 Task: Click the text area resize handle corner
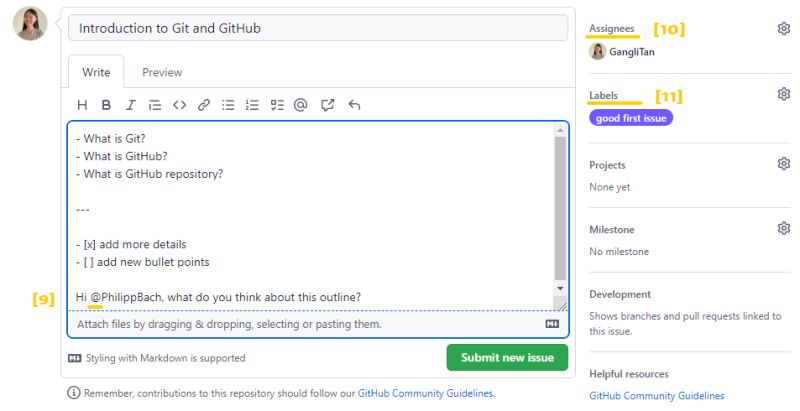pyautogui.click(x=561, y=305)
